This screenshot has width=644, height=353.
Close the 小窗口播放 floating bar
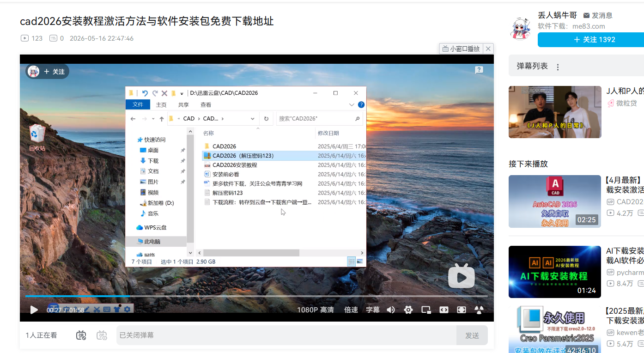pos(488,49)
